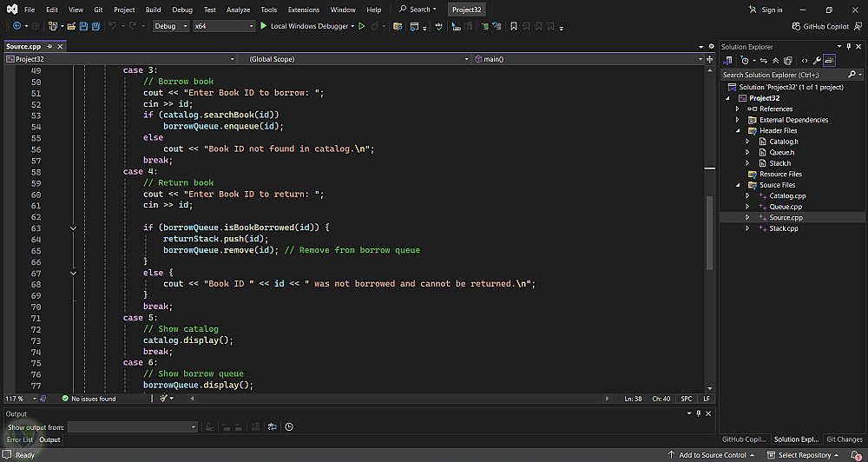
Task: Toggle word wrap in Output panel
Action: point(272,427)
